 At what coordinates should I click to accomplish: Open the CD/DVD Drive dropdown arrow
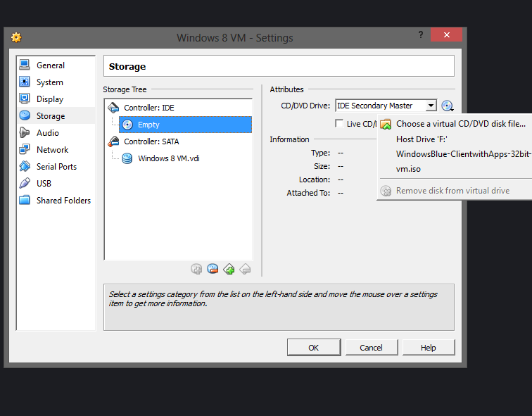coord(431,106)
